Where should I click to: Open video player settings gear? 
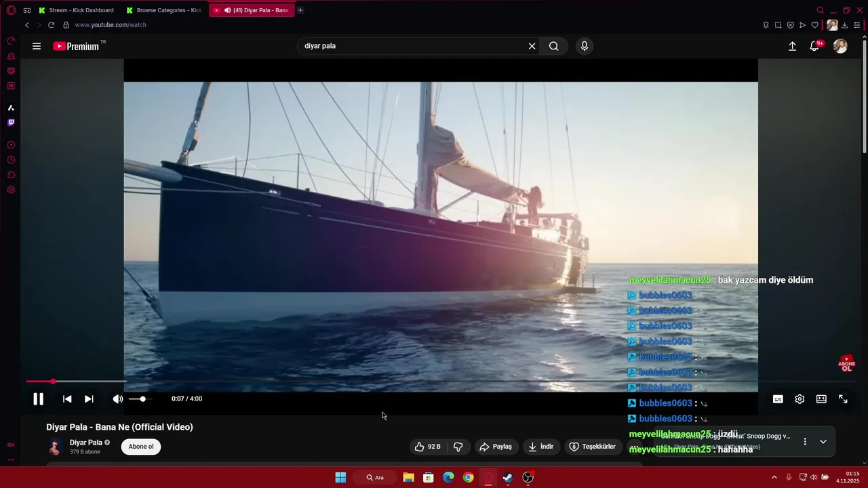pyautogui.click(x=800, y=399)
